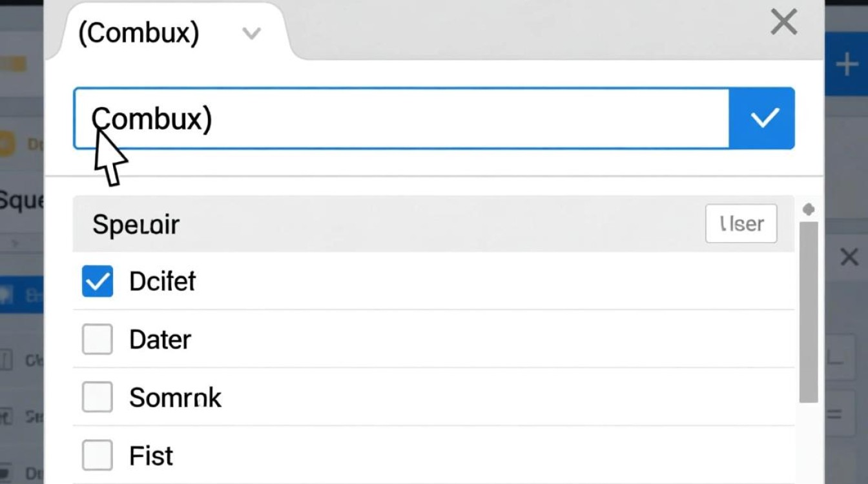868x484 pixels.
Task: Click the small arrow atop the scrollbar
Action: click(808, 210)
